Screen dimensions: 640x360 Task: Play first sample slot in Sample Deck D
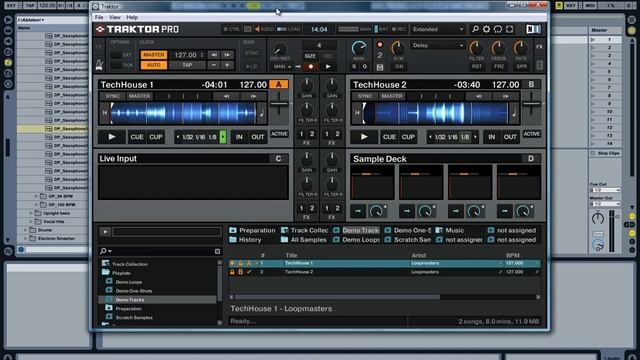point(358,211)
